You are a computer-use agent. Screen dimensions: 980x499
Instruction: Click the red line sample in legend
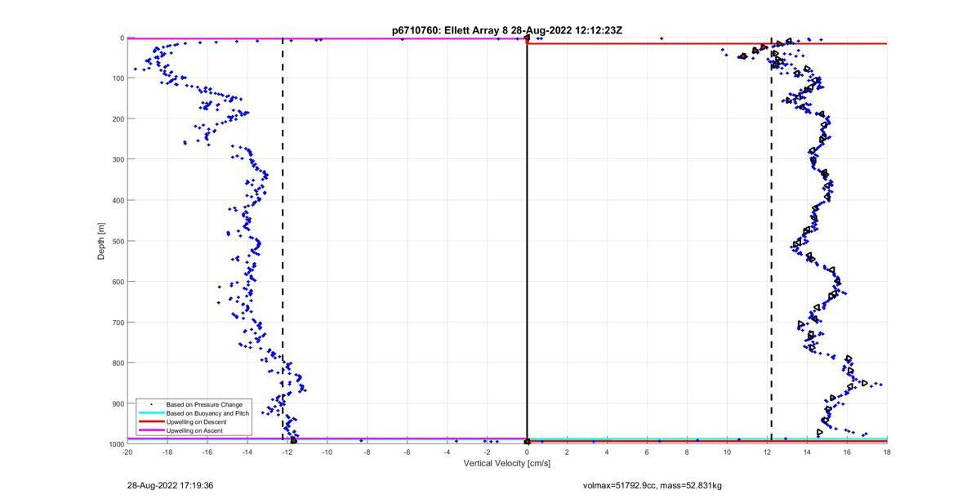150,421
